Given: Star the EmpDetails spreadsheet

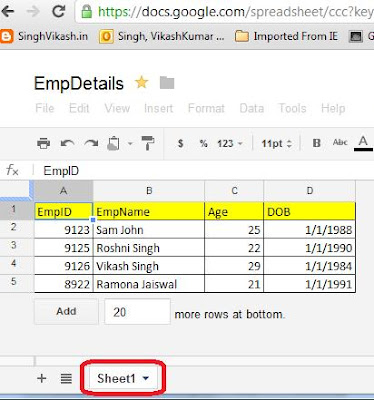Looking at the screenshot, I should pyautogui.click(x=142, y=82).
